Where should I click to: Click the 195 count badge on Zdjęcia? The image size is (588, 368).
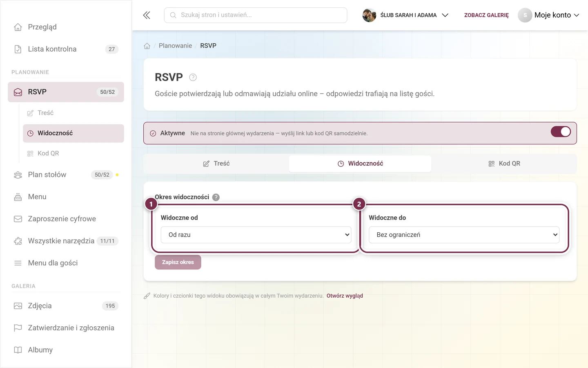110,306
